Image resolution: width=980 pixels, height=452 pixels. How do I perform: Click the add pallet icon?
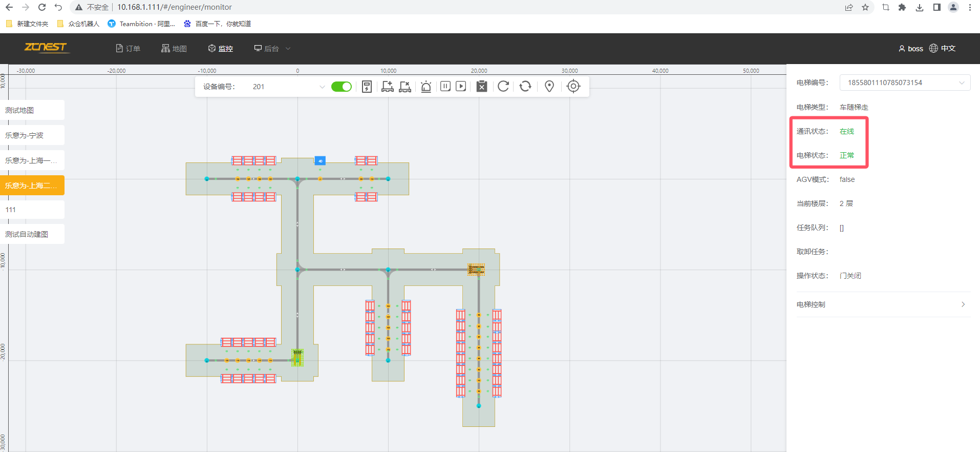pyautogui.click(x=388, y=87)
